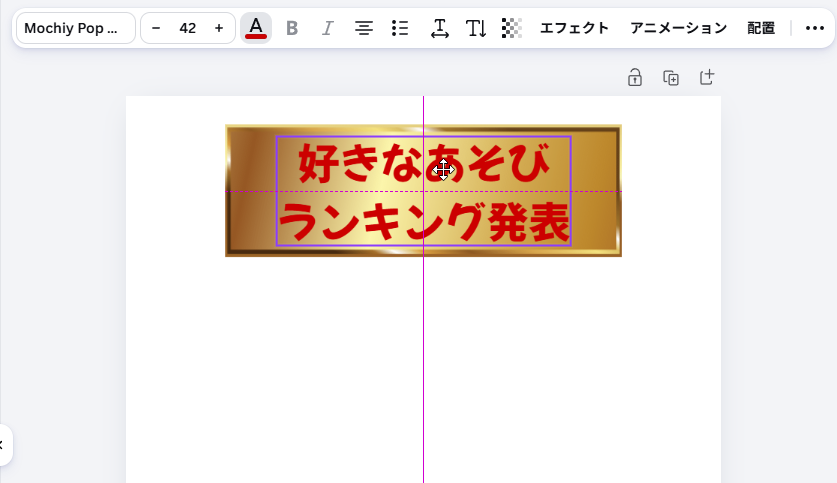This screenshot has width=837, height=483.
Task: Switch to vertical text direction
Action: coord(476,28)
